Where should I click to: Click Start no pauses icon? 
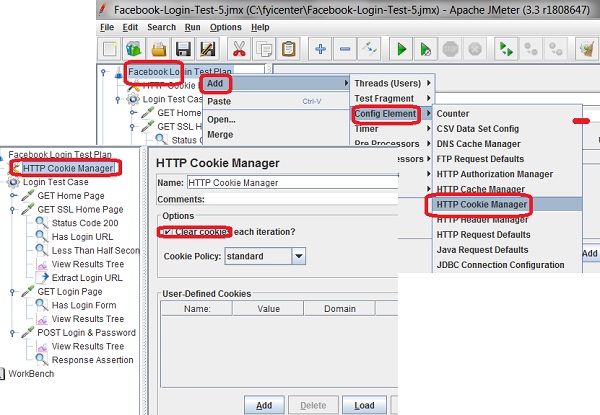(x=426, y=49)
